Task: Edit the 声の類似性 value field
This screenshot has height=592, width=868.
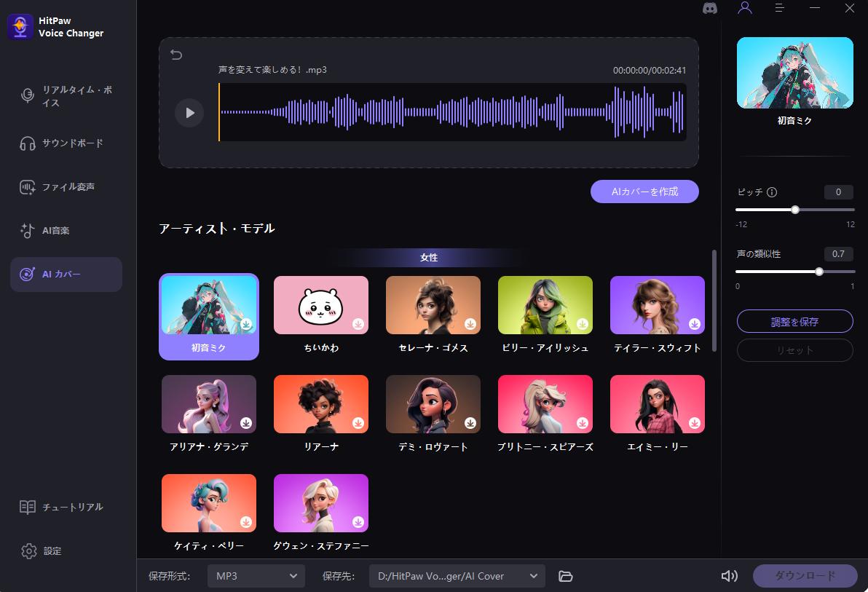Action: click(x=838, y=253)
